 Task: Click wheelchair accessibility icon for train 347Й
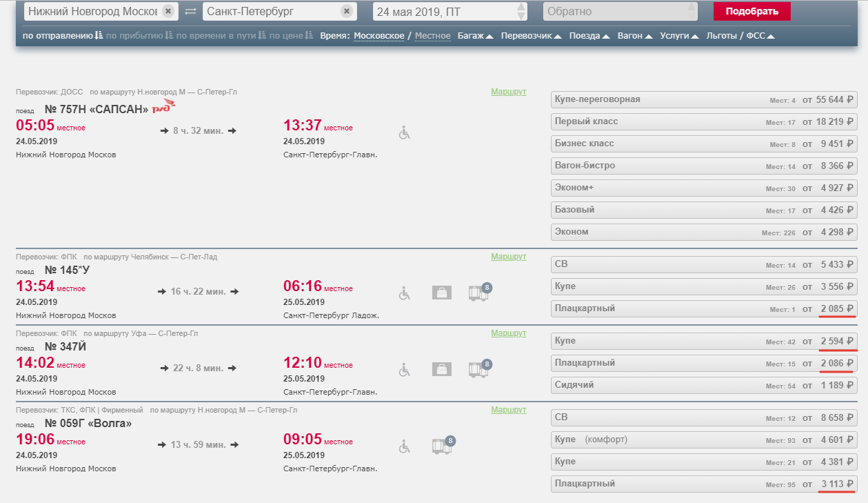click(x=405, y=370)
